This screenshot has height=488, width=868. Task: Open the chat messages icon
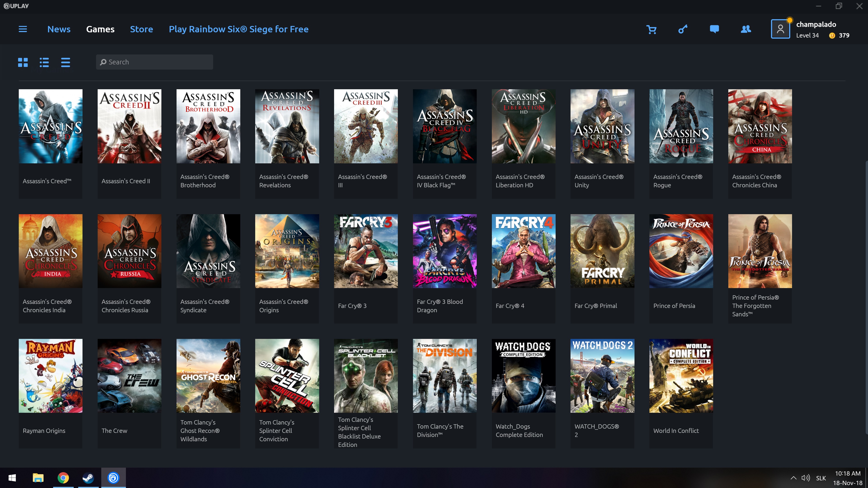click(714, 29)
